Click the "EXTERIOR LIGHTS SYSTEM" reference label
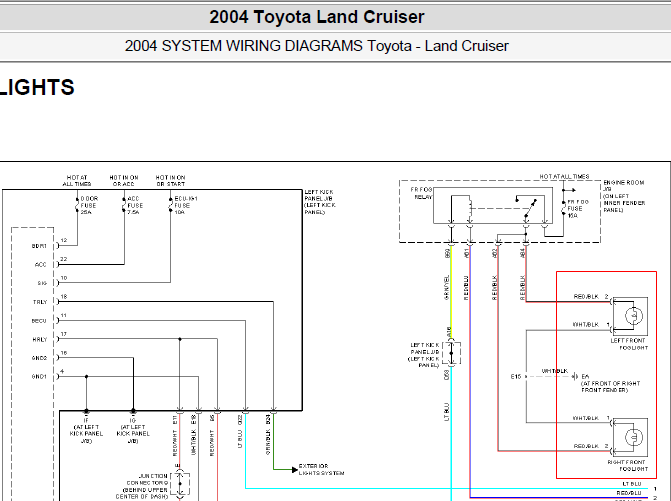This screenshot has width=671, height=501. (321, 469)
